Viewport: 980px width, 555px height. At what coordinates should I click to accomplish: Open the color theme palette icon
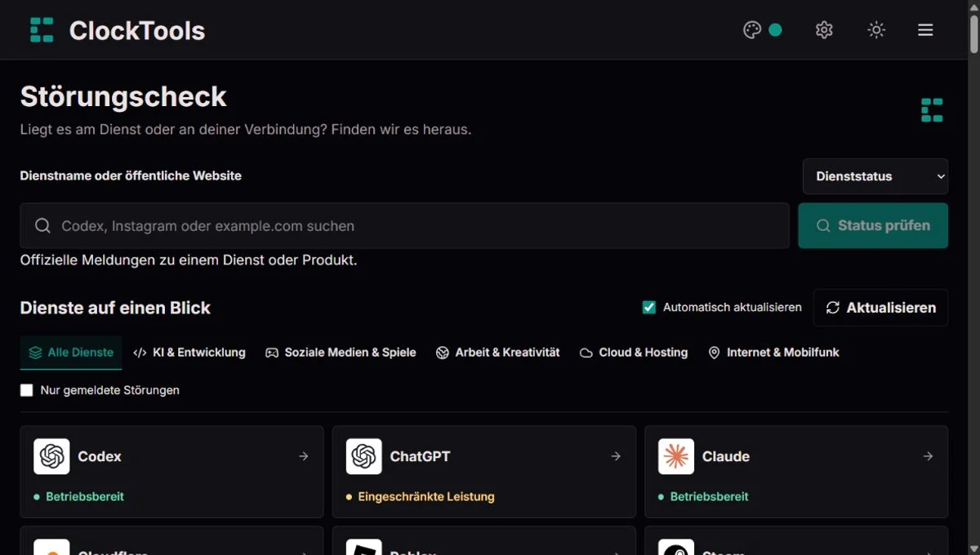tap(752, 30)
